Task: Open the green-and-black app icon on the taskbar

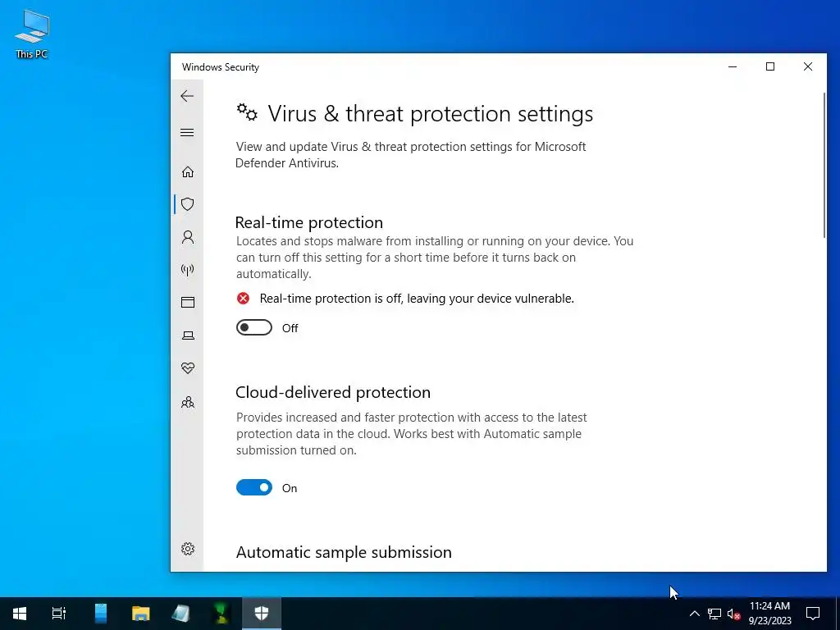Action: [221, 613]
